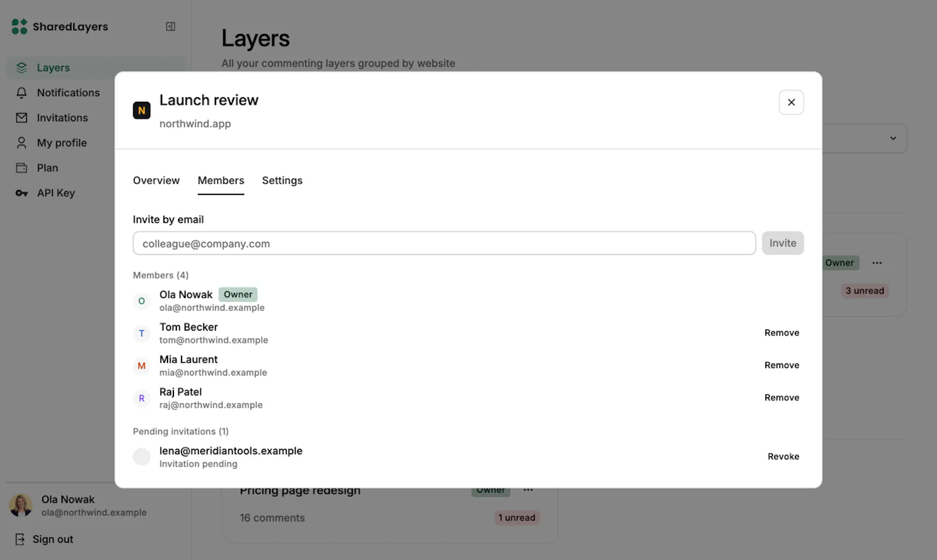Image resolution: width=937 pixels, height=560 pixels.
Task: Click Mia Laurent's M avatar
Action: (x=142, y=366)
